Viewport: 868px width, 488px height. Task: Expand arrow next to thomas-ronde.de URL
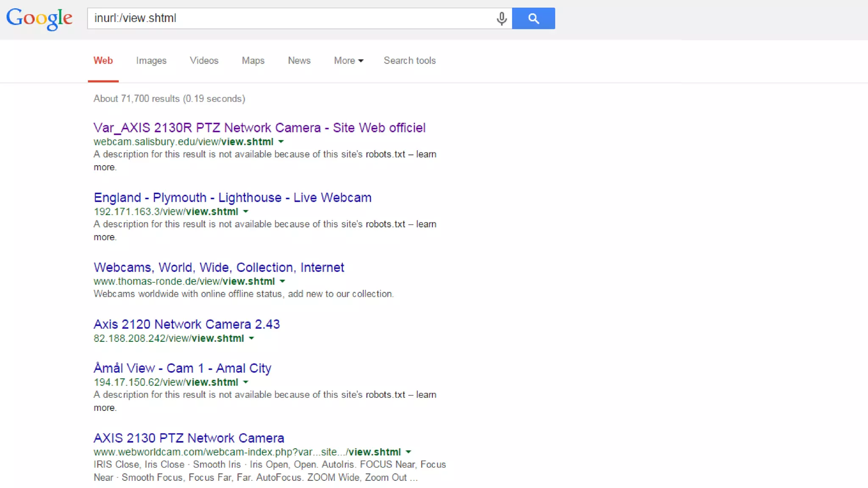click(283, 281)
